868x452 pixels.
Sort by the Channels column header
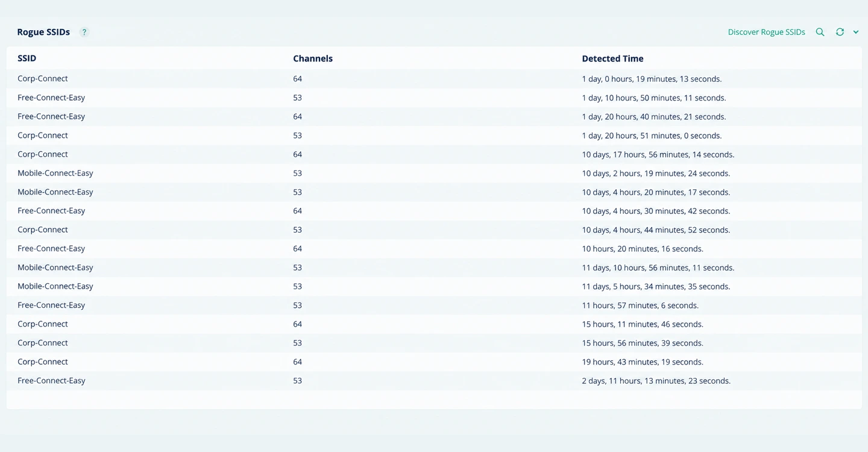coord(313,58)
